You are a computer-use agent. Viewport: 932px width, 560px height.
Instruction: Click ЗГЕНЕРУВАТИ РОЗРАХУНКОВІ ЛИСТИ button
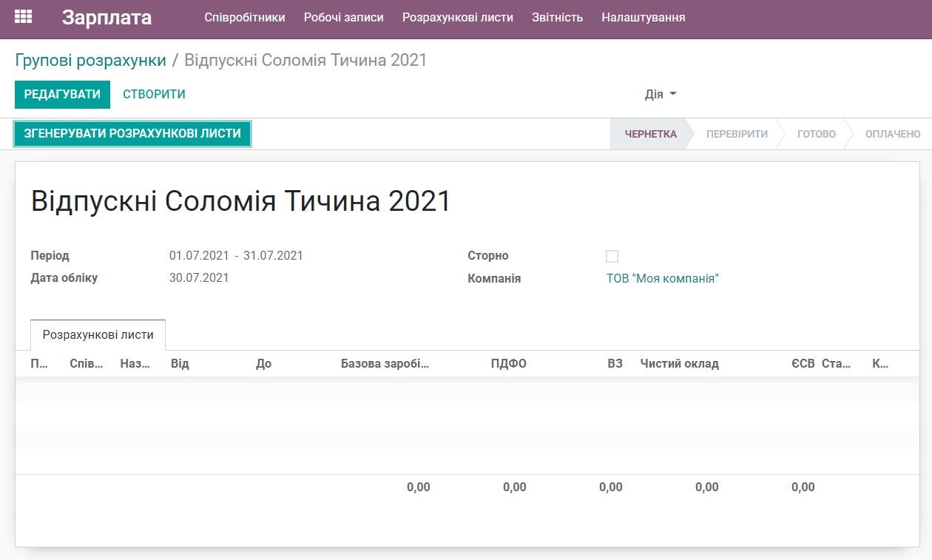click(x=132, y=134)
